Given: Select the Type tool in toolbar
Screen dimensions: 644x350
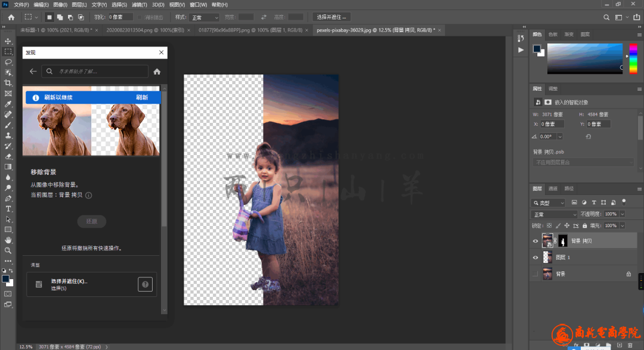Looking at the screenshot, I should point(8,209).
